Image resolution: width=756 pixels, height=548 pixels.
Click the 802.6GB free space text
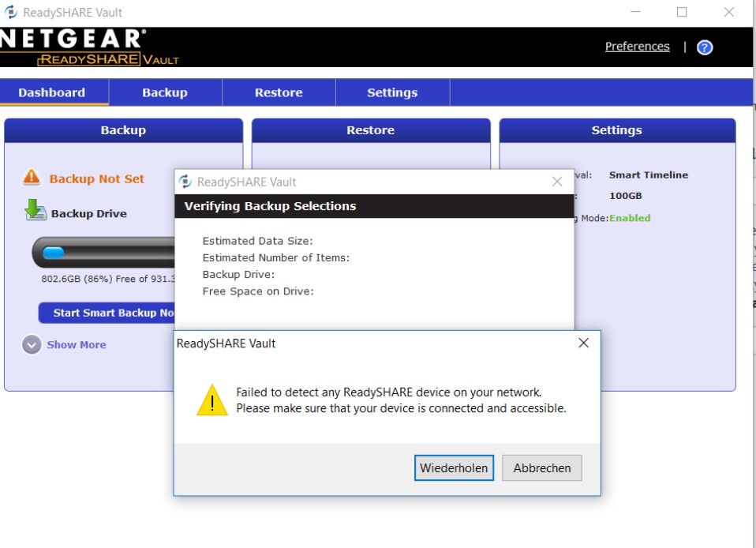108,279
